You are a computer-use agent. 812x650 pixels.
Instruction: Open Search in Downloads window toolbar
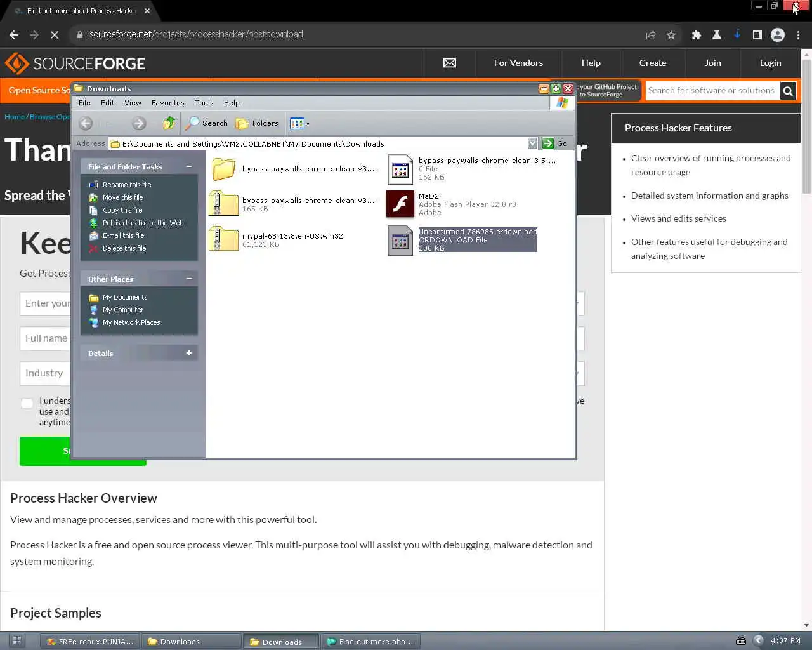coord(206,123)
